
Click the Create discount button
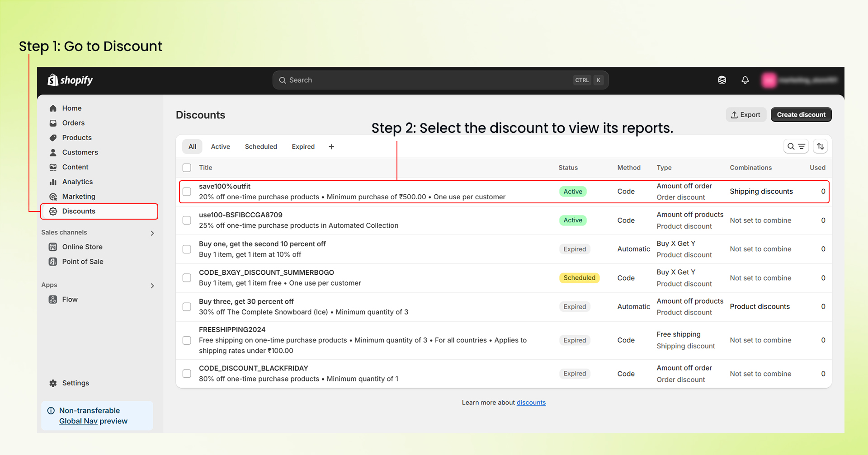(801, 114)
